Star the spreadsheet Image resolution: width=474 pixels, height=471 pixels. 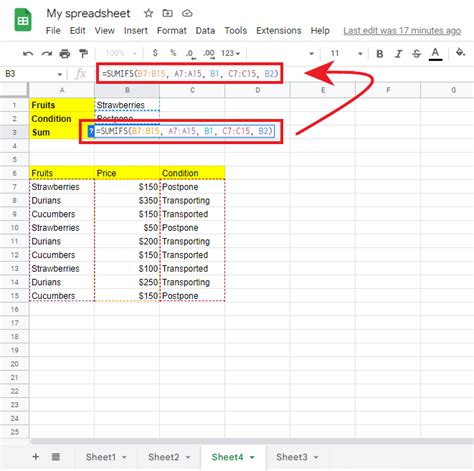click(148, 13)
